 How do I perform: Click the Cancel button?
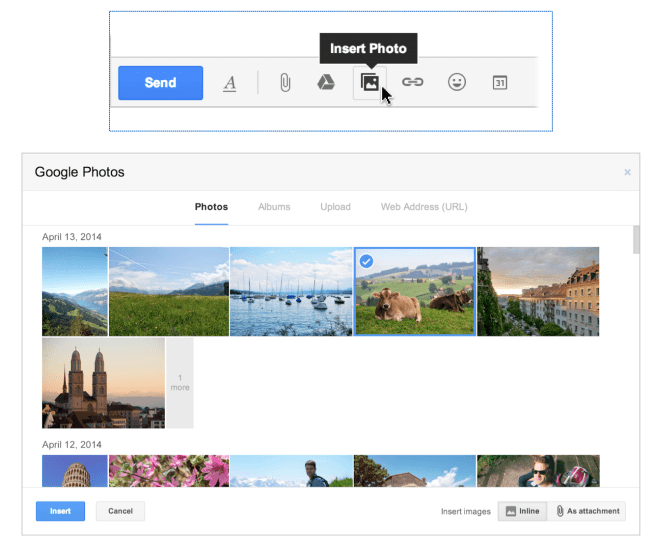click(x=120, y=511)
